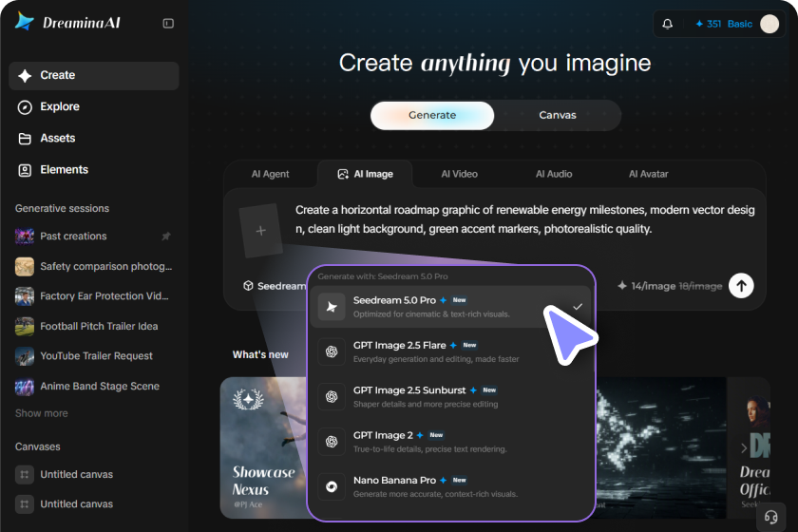
Task: Open the dark pixel-art news card
Action: pyautogui.click(x=660, y=448)
